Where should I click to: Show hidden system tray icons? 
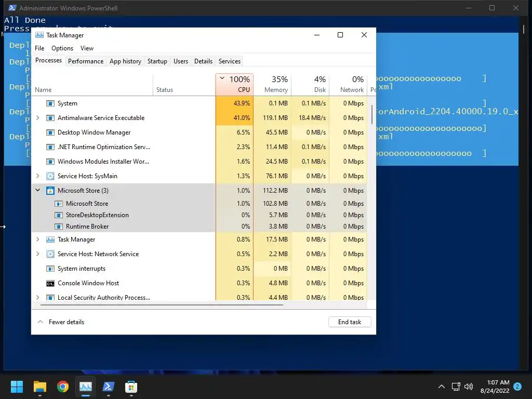(442, 387)
